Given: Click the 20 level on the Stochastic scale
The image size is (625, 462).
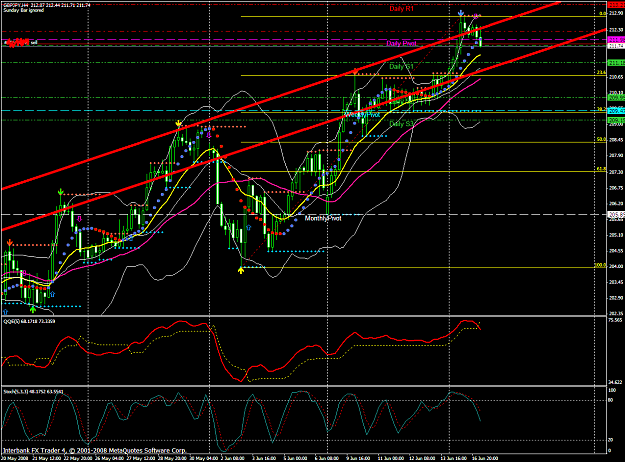Looking at the screenshot, I should [x=611, y=440].
